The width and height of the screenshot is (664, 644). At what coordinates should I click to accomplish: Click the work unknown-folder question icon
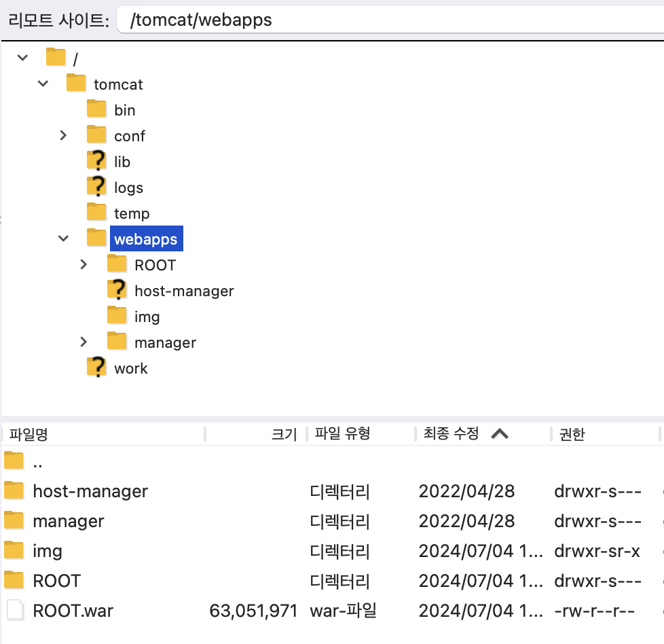96,368
